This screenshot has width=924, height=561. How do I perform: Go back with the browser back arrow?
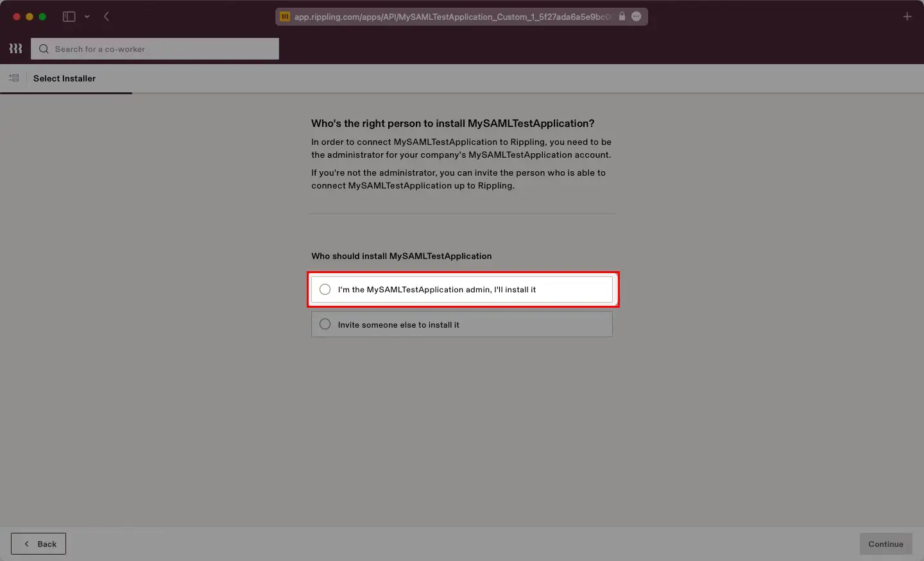point(107,17)
